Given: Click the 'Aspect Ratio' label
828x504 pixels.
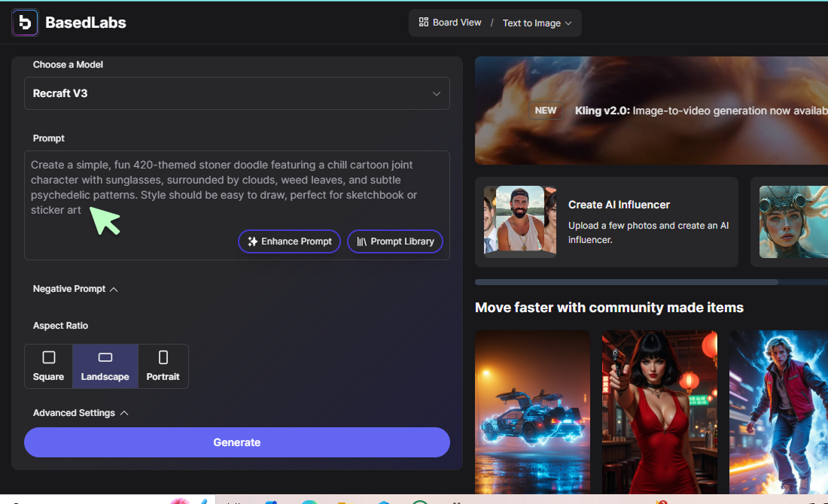Looking at the screenshot, I should [x=60, y=326].
